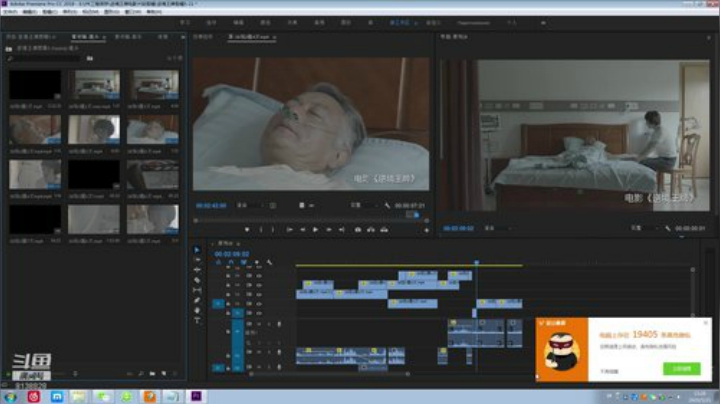Image resolution: width=720 pixels, height=404 pixels.
Task: Click Drag Video Only icon in Source monitor
Action: coord(302,205)
